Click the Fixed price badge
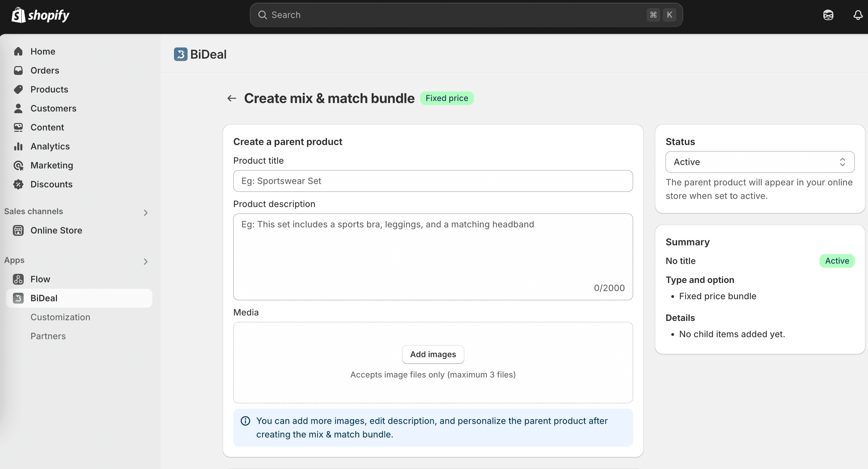Viewport: 868px width, 469px height. [x=447, y=98]
